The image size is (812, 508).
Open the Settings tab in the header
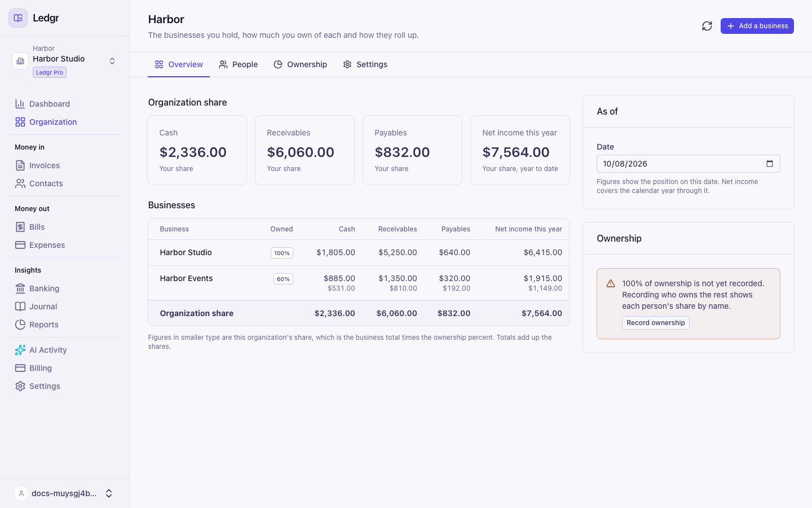365,64
